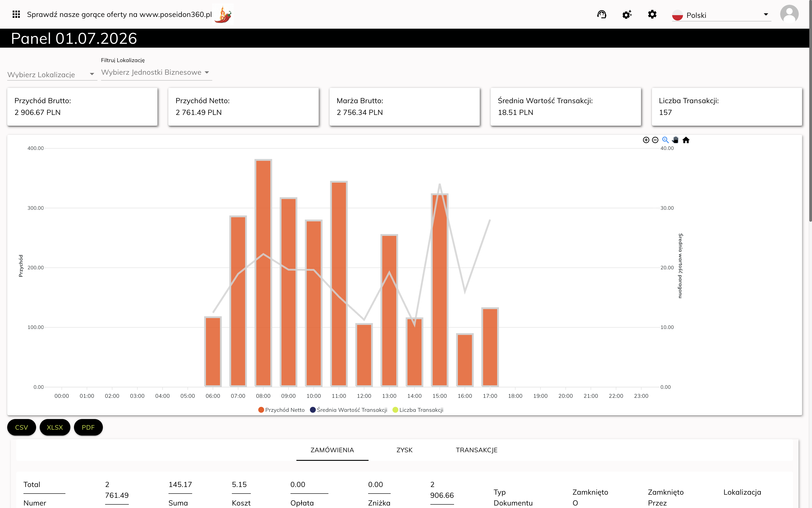Reset chart zoom with home icon

tap(686, 140)
